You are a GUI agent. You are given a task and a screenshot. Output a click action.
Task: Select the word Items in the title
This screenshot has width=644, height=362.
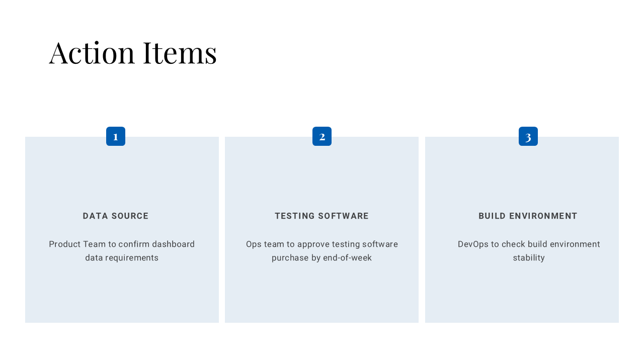(180, 52)
